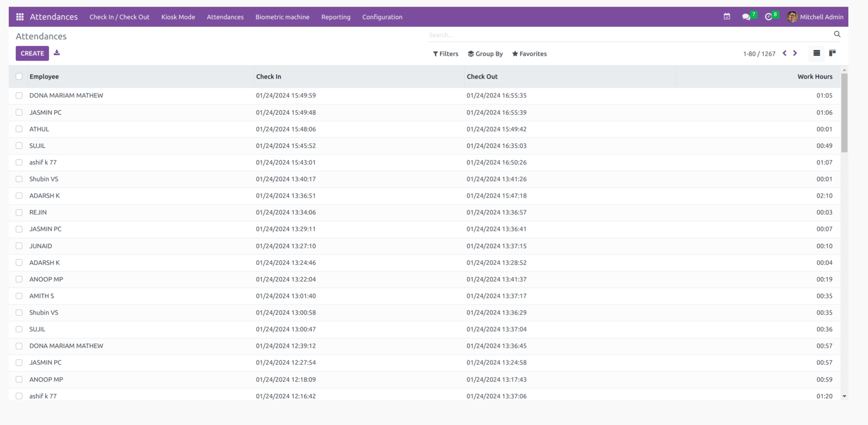This screenshot has width=868, height=425.
Task: Open Mitchell Admin user menu
Action: pyautogui.click(x=821, y=17)
